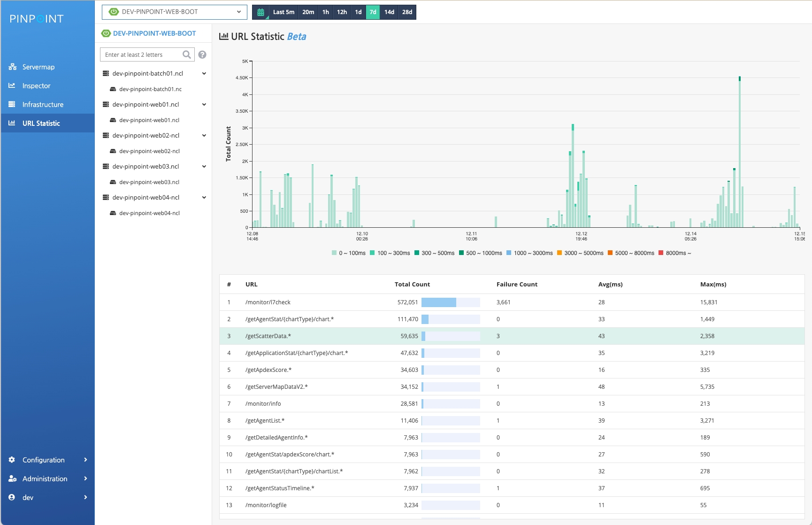The width and height of the screenshot is (812, 525).
Task: Click the search magnifier icon
Action: 186,54
